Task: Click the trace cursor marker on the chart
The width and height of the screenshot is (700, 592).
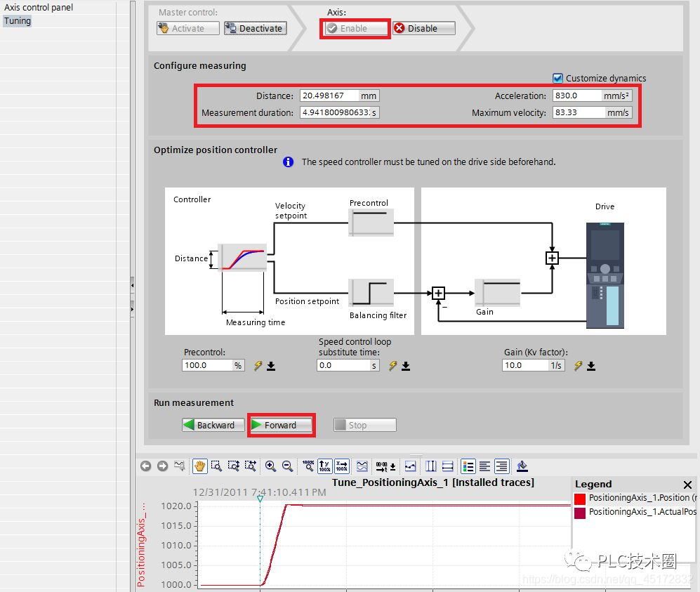Action: [260, 499]
